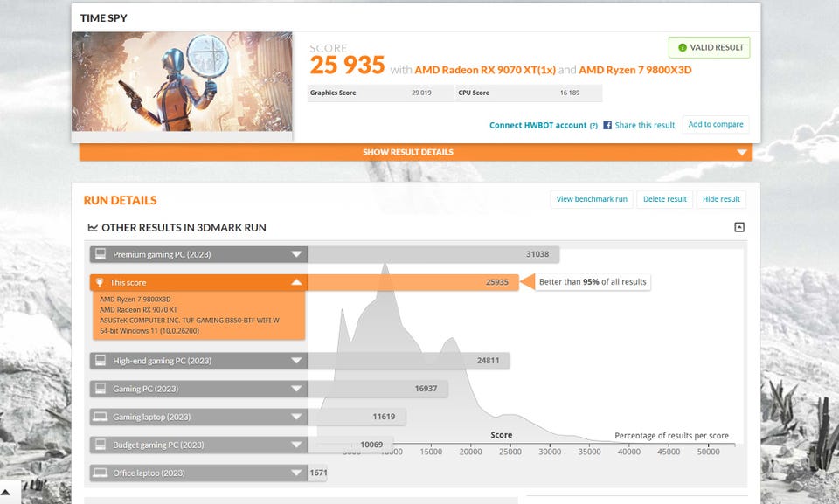Image resolution: width=839 pixels, height=504 pixels.
Task: Click the 16937 Gaming PC bar value
Action: tap(426, 389)
